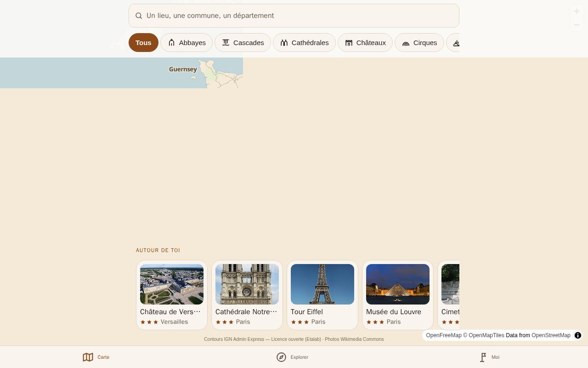The image size is (588, 368).
Task: Open Cathédrale Notre-Dame photo
Action: (x=247, y=284)
